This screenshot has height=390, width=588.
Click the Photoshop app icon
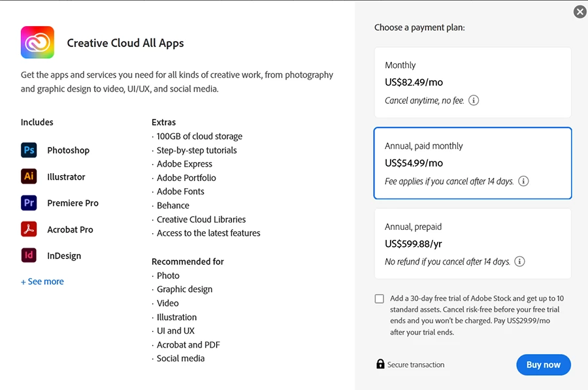[29, 150]
